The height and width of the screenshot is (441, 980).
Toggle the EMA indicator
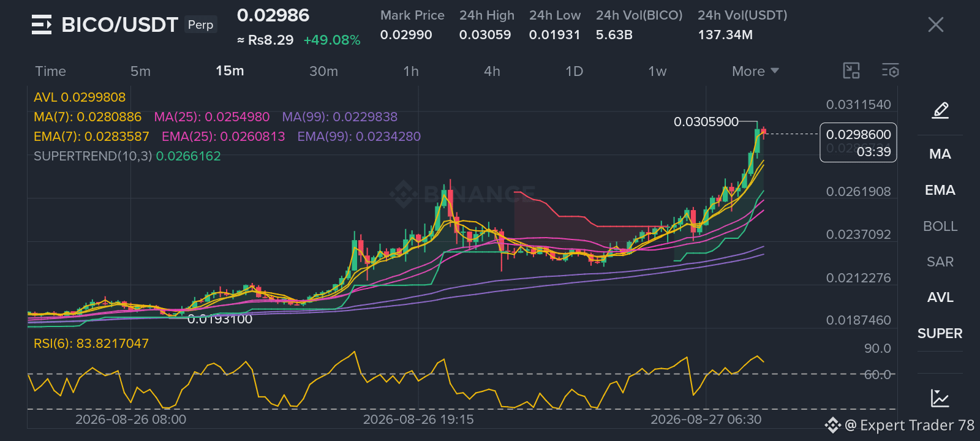(940, 190)
